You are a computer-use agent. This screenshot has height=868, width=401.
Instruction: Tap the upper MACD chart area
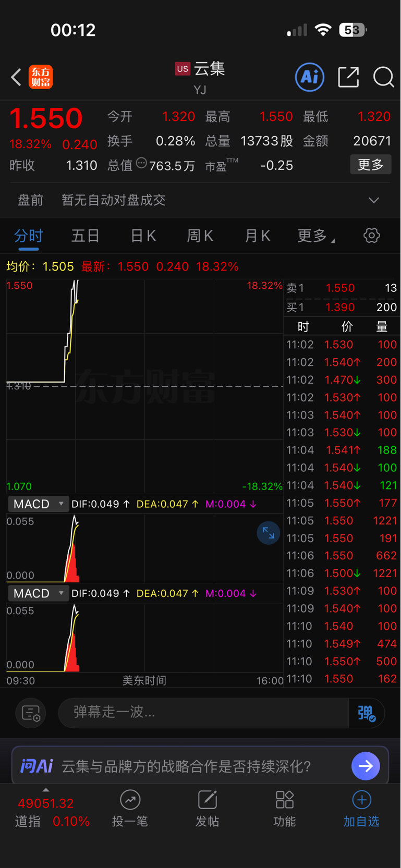click(144, 548)
